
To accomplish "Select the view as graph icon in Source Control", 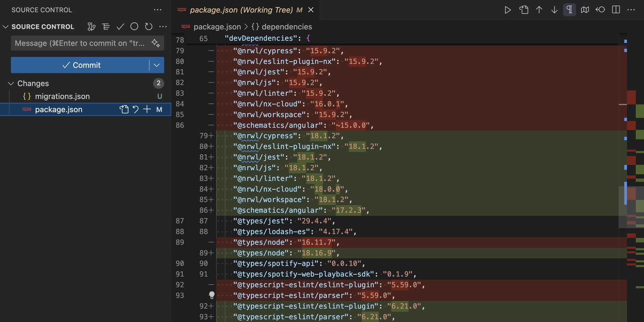I will point(91,26).
